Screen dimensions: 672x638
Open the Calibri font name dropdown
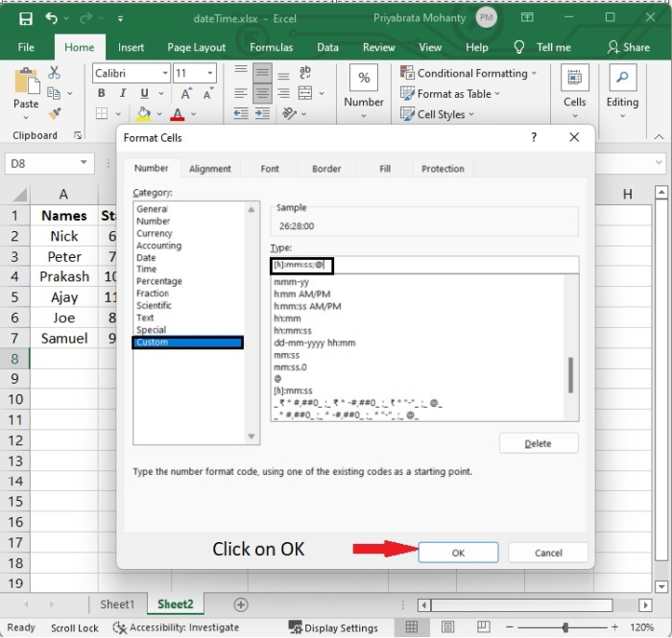click(164, 73)
